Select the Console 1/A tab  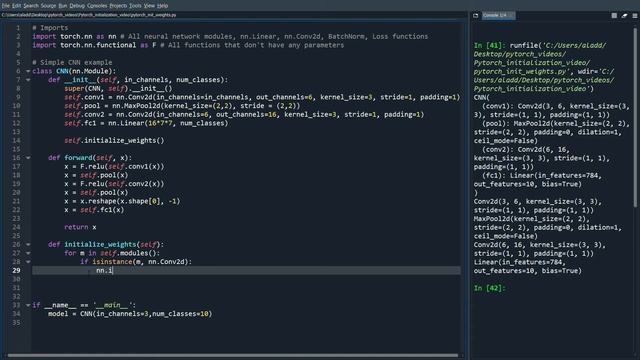(x=498, y=16)
